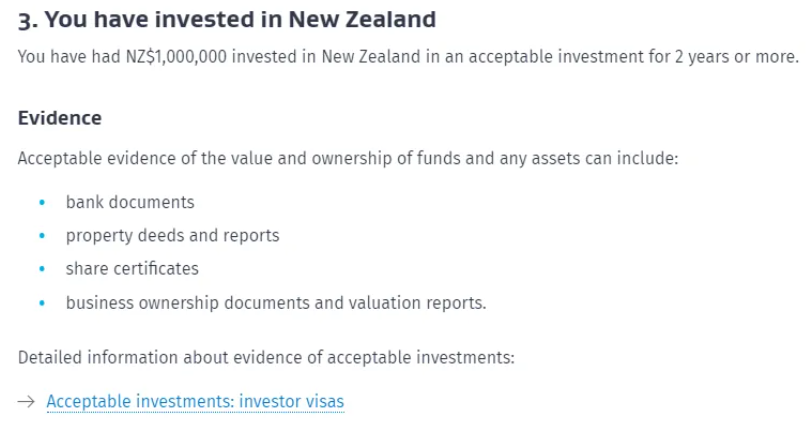Click the blue bullet before share certificates
Screen dimensions: 810x436
pyautogui.click(x=42, y=269)
